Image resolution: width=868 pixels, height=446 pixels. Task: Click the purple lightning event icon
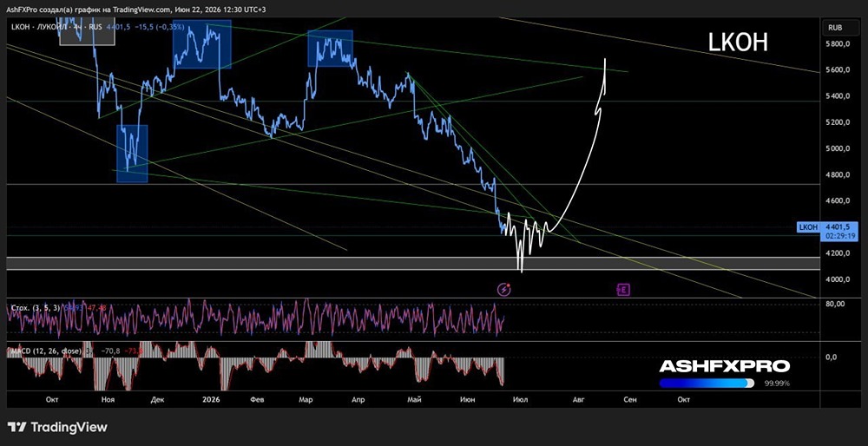(503, 289)
